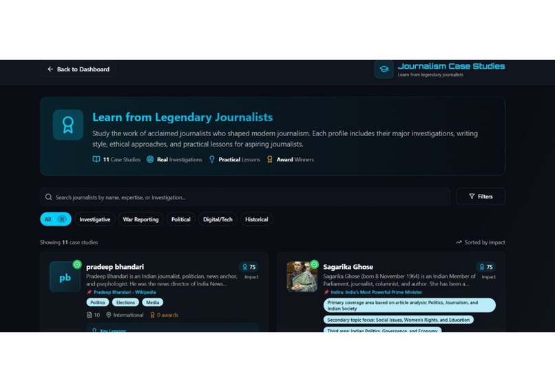The image size is (555, 392).
Task: Click the award ribbon icon in banner
Action: point(68,124)
